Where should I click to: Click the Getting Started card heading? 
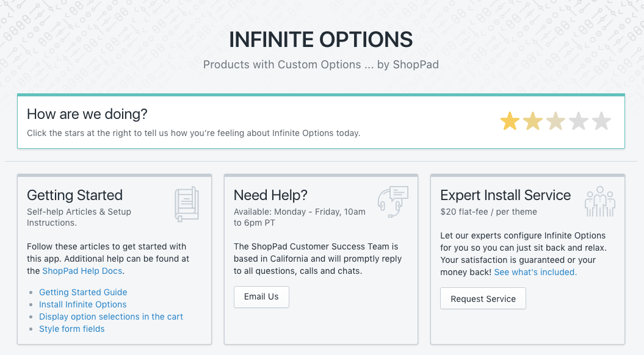click(74, 195)
